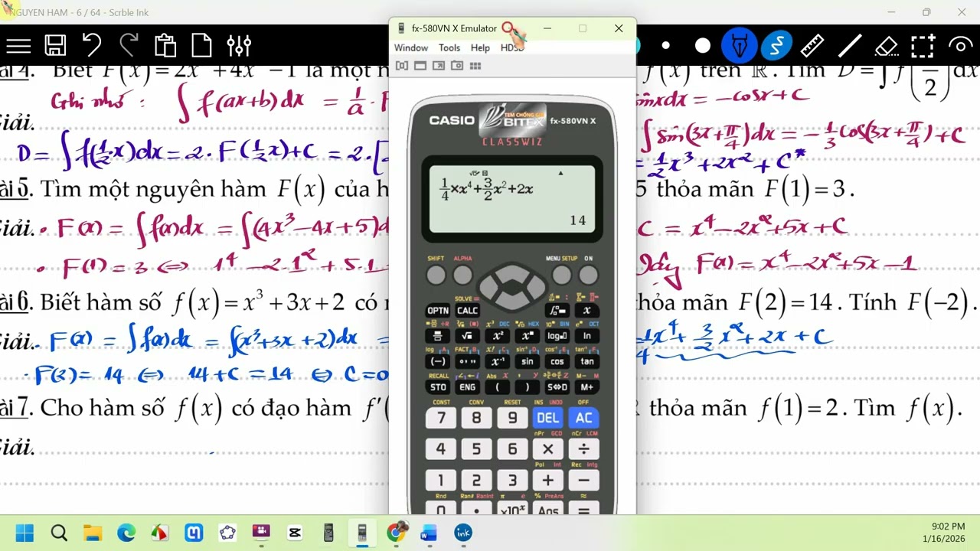This screenshot has height=551, width=980.
Task: Click the calculator M+ key
Action: pyautogui.click(x=587, y=386)
